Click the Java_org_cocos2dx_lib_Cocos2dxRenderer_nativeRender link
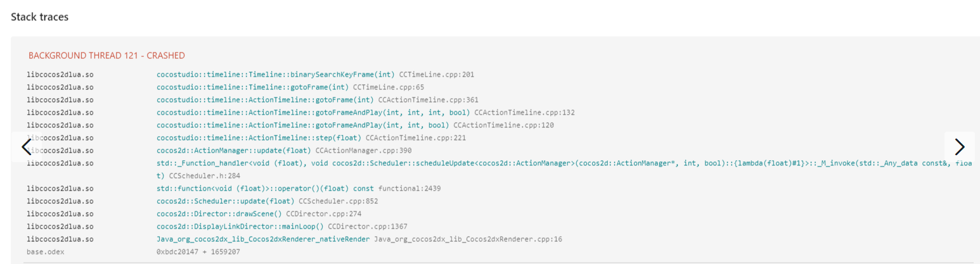The height and width of the screenshot is (264, 980). pos(263,239)
